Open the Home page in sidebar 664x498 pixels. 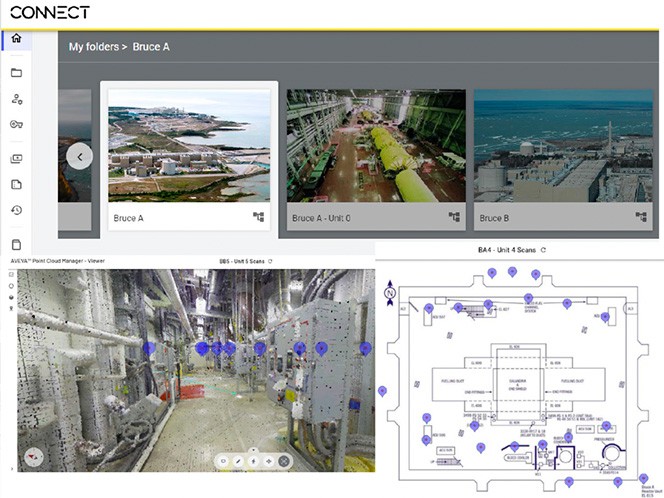tap(16, 39)
